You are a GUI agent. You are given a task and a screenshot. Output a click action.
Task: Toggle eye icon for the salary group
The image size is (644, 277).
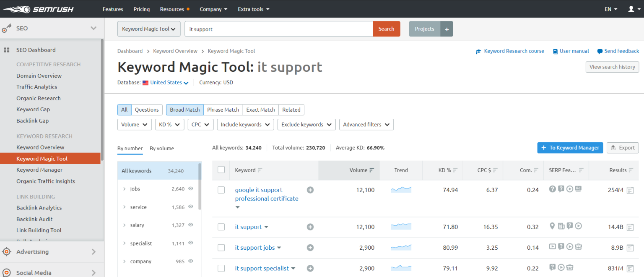pyautogui.click(x=191, y=225)
